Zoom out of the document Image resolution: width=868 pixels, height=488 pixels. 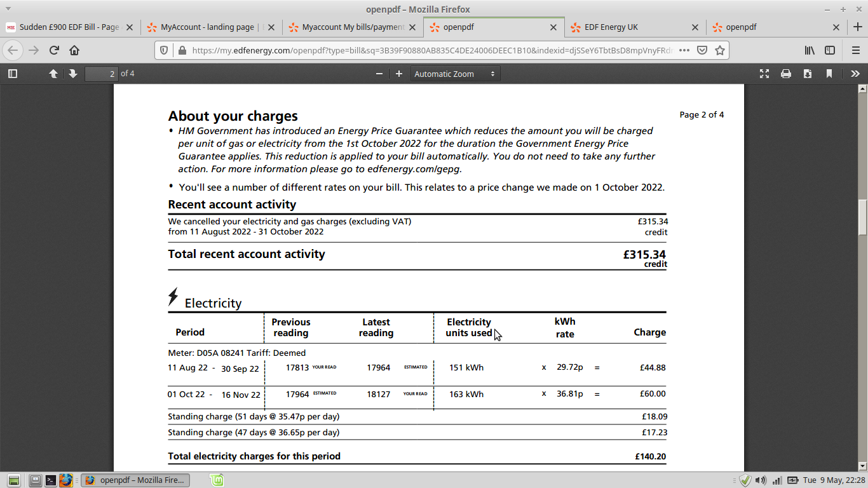pos(379,73)
